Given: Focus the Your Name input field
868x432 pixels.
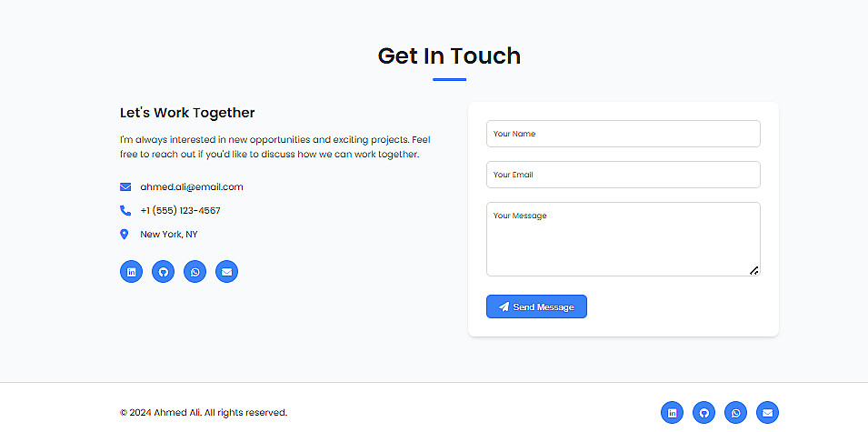Looking at the screenshot, I should pyautogui.click(x=623, y=134).
